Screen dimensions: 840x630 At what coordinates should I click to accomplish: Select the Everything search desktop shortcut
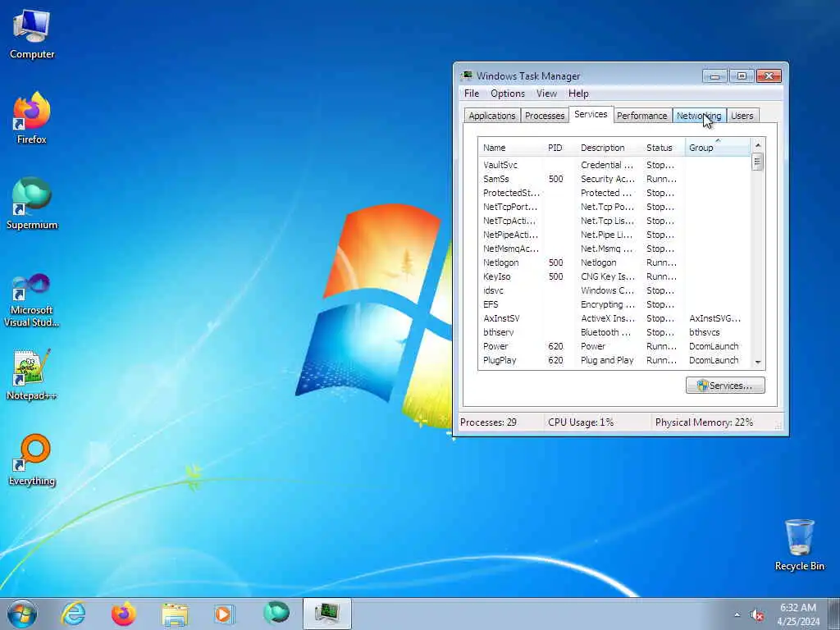pos(32,459)
